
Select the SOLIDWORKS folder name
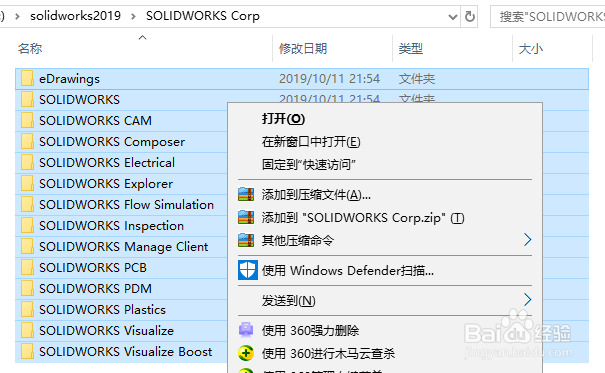point(79,100)
